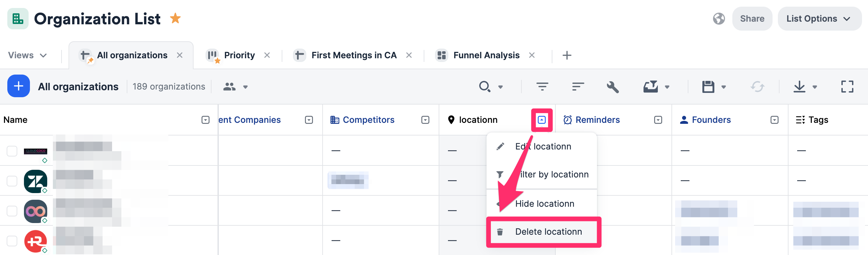Click the refresh sync icon
Screen dimensions: 868x255
point(757,87)
